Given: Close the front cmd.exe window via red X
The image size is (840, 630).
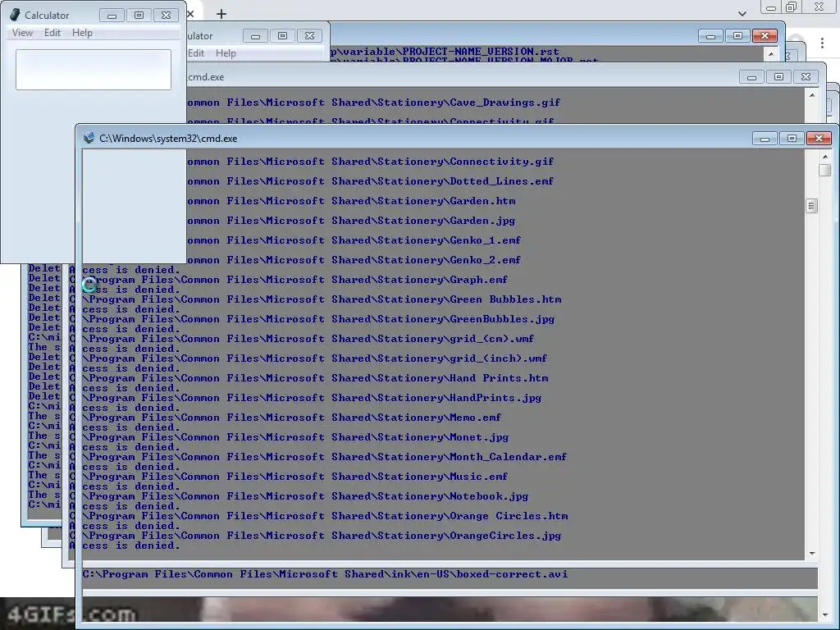Looking at the screenshot, I should coord(819,139).
